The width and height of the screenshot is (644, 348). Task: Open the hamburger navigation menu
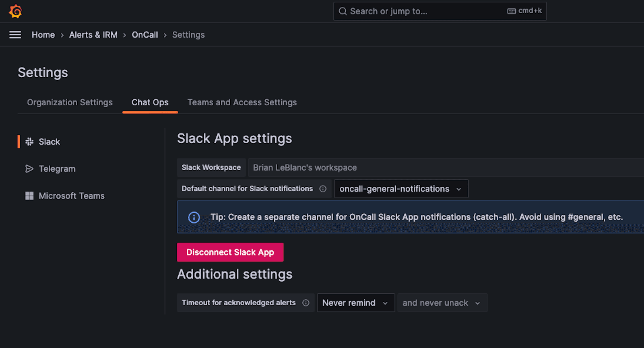[15, 35]
